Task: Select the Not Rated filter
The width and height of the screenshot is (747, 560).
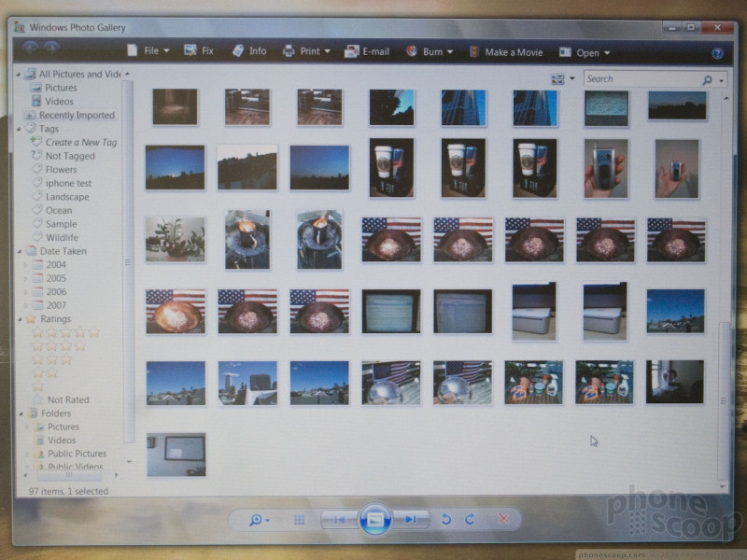Action: pyautogui.click(x=67, y=400)
